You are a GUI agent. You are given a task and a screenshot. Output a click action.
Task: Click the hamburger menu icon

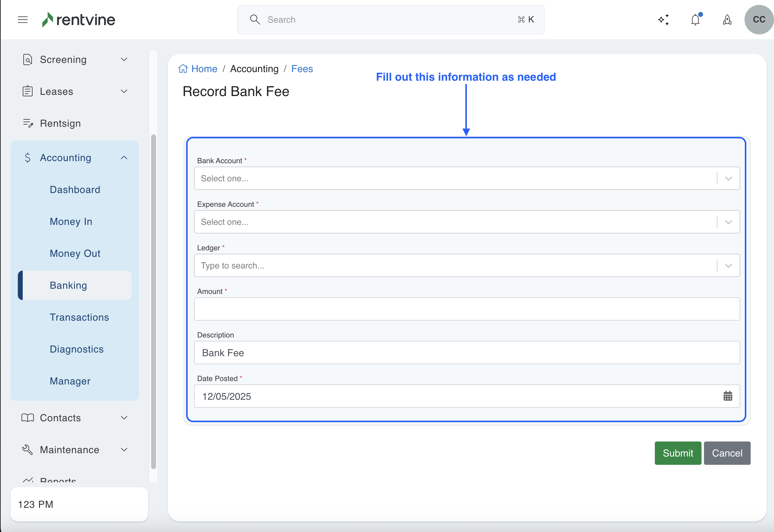pyautogui.click(x=23, y=20)
